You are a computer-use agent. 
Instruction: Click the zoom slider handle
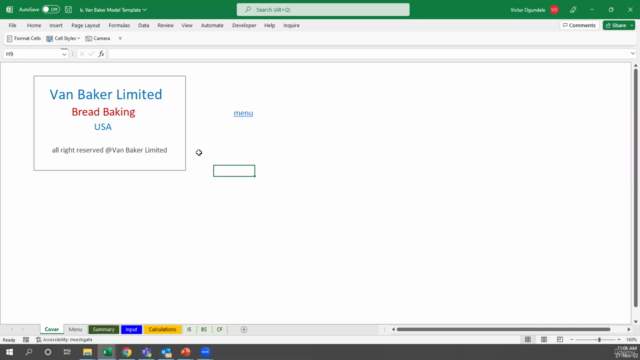coord(599,340)
